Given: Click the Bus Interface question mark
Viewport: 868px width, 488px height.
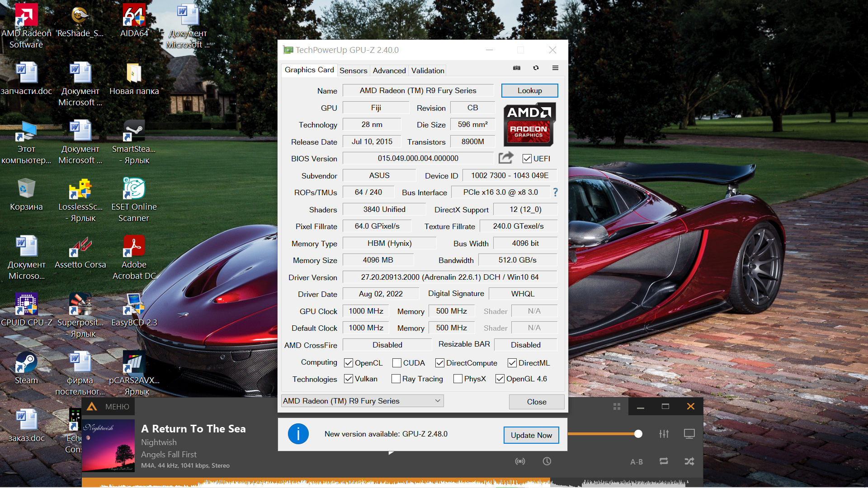Looking at the screenshot, I should pyautogui.click(x=555, y=192).
